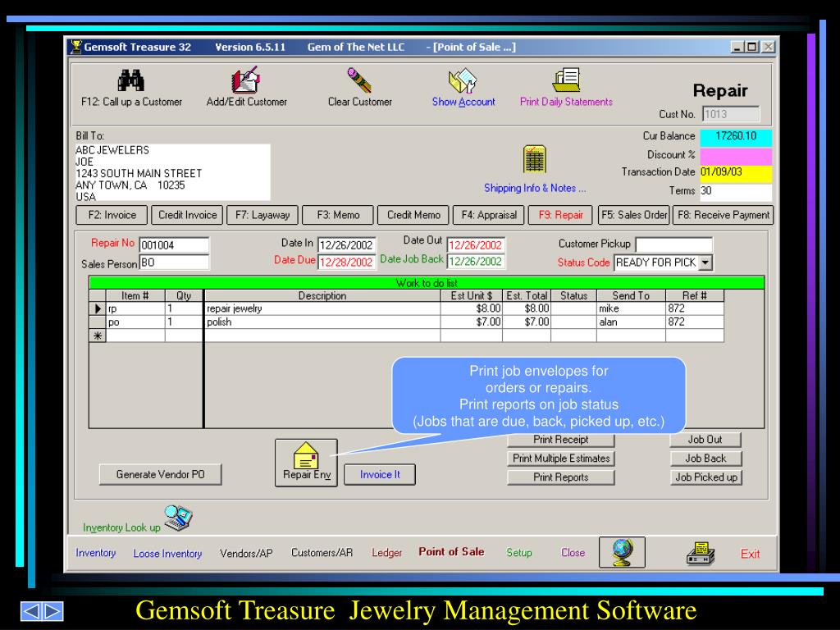
Task: Click the Invoice It button
Action: tap(380, 474)
